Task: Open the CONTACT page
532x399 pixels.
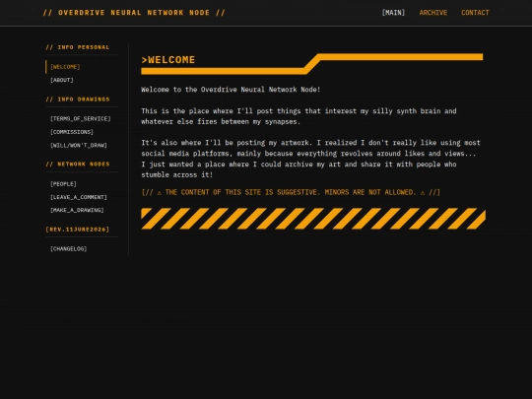Action: (475, 13)
